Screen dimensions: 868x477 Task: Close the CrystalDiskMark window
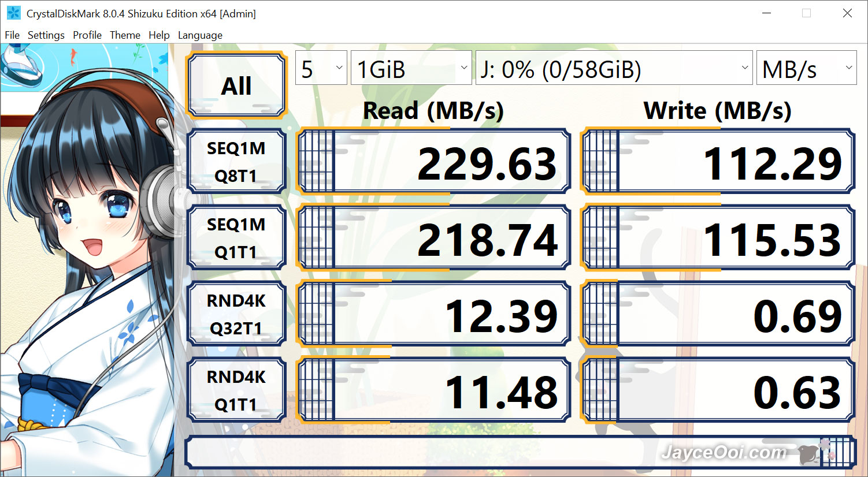847,13
